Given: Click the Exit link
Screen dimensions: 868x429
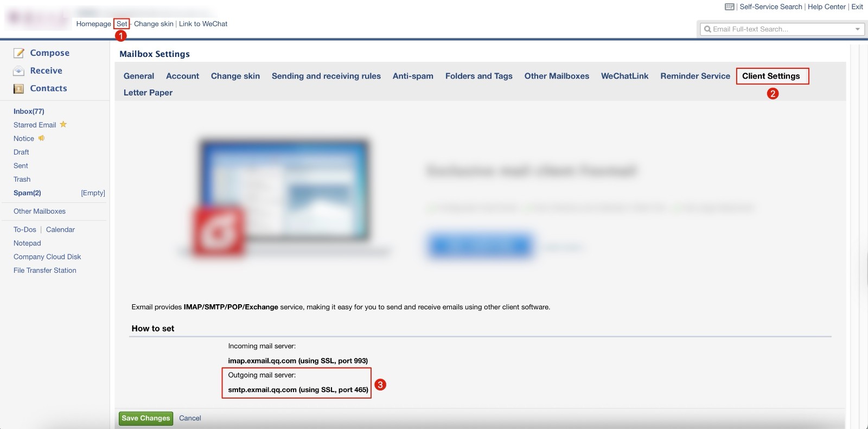Looking at the screenshot, I should point(857,7).
